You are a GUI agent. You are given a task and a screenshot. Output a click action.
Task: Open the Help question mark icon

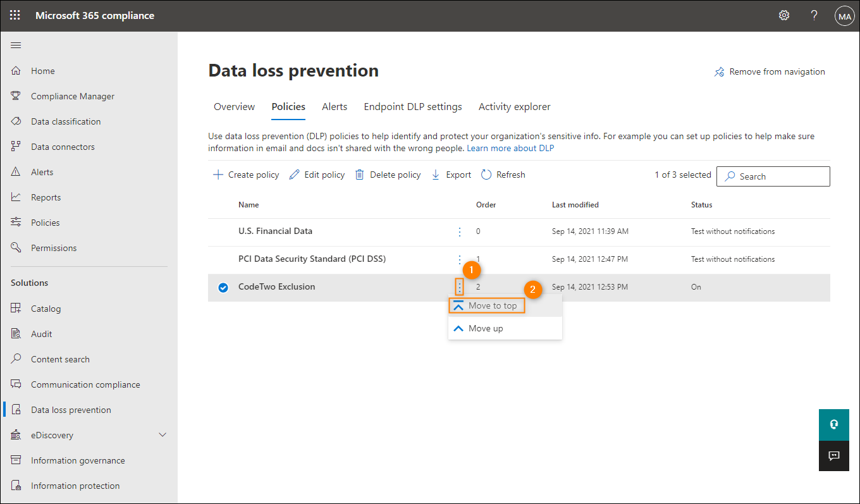click(814, 16)
